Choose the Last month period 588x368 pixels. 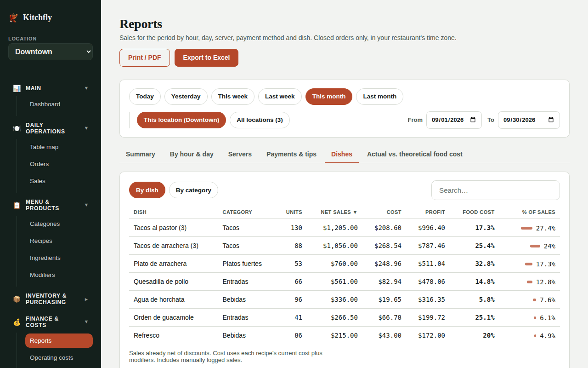[x=379, y=97]
